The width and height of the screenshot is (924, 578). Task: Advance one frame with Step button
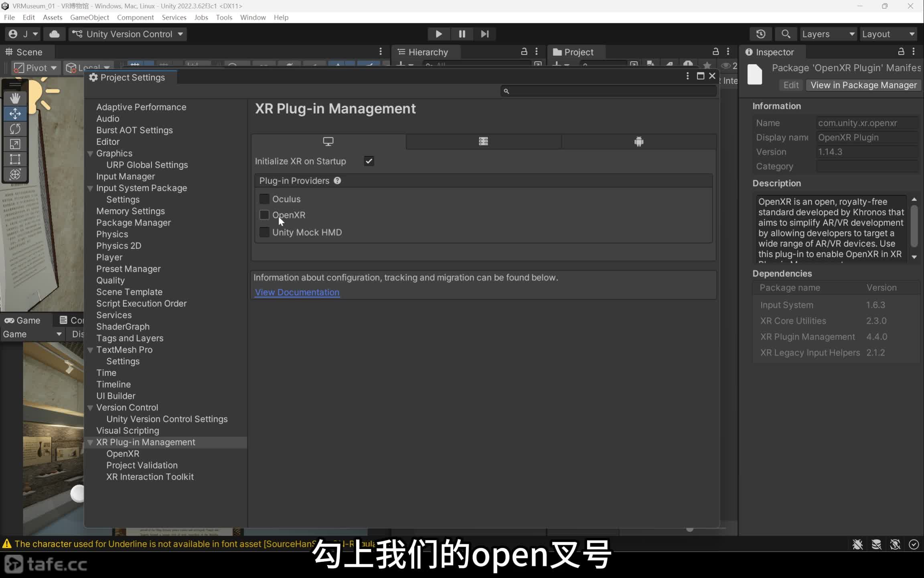[x=485, y=34]
